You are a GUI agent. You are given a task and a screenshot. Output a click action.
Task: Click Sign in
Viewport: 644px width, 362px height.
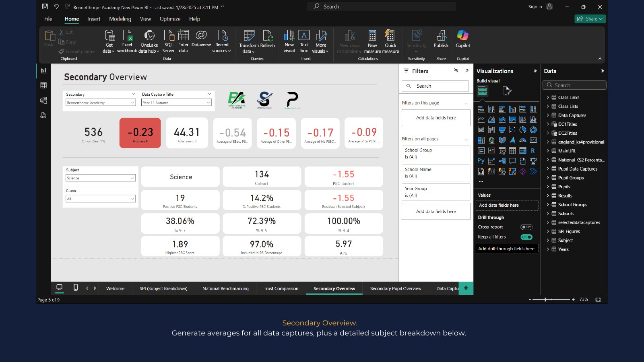[535, 6]
